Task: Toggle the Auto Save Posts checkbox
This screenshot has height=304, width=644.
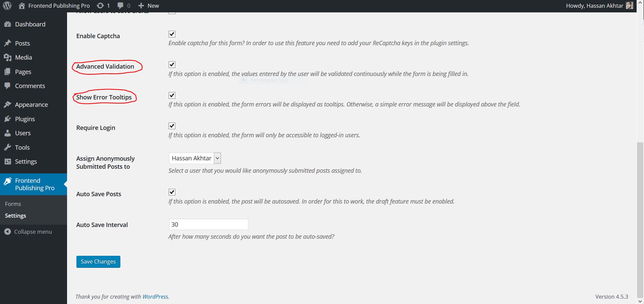Action: coord(172,192)
